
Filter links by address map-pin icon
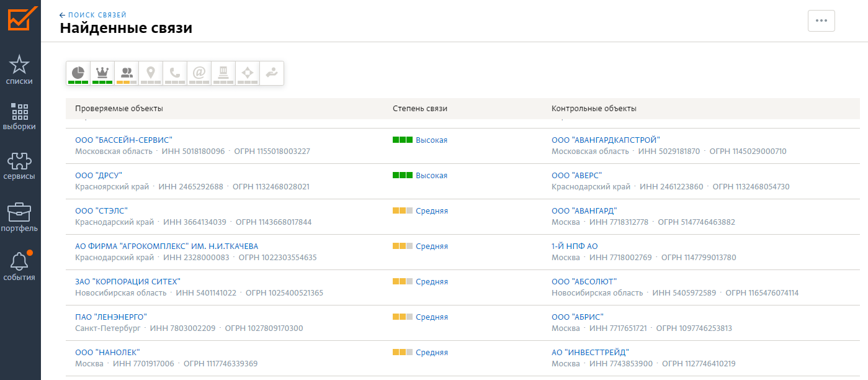point(151,73)
